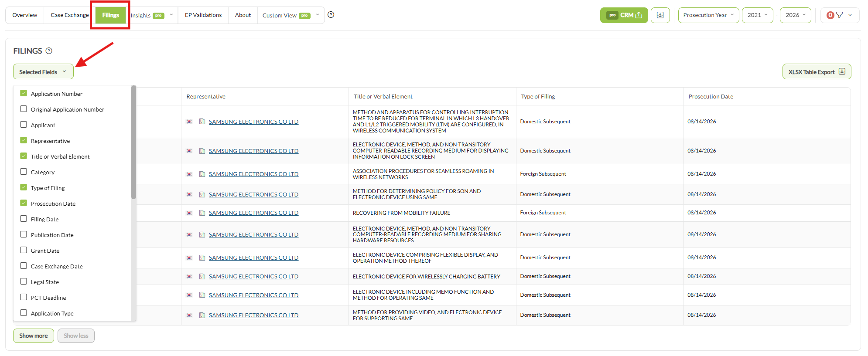Check the Filing Date field
Viewport: 868px width, 356px height.
pyautogui.click(x=24, y=219)
